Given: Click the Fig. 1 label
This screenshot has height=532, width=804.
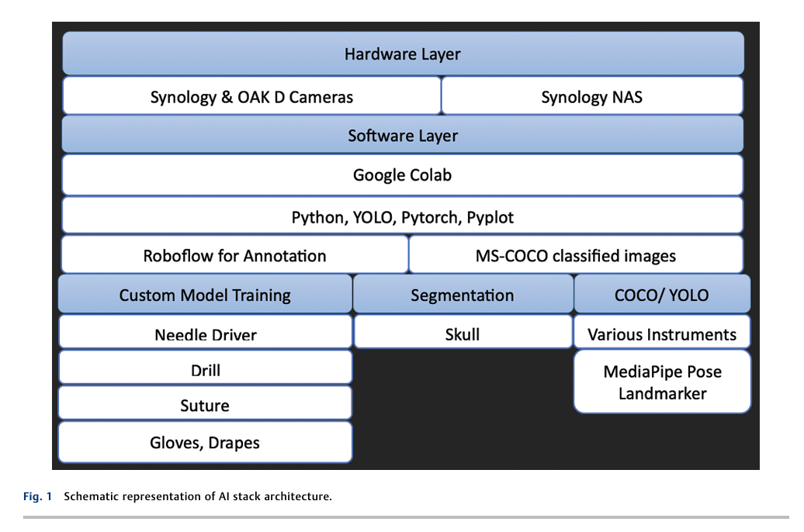Looking at the screenshot, I should click(x=37, y=496).
